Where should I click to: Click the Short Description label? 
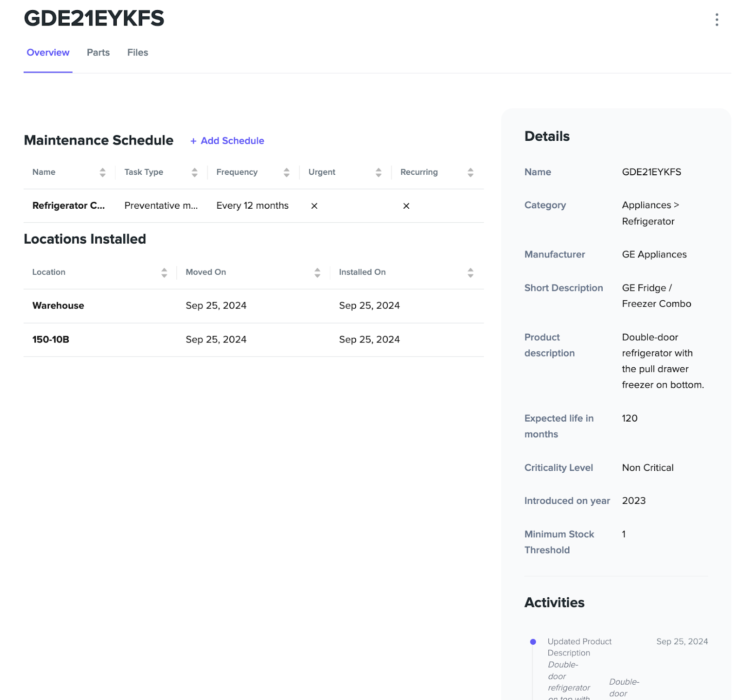coord(564,288)
